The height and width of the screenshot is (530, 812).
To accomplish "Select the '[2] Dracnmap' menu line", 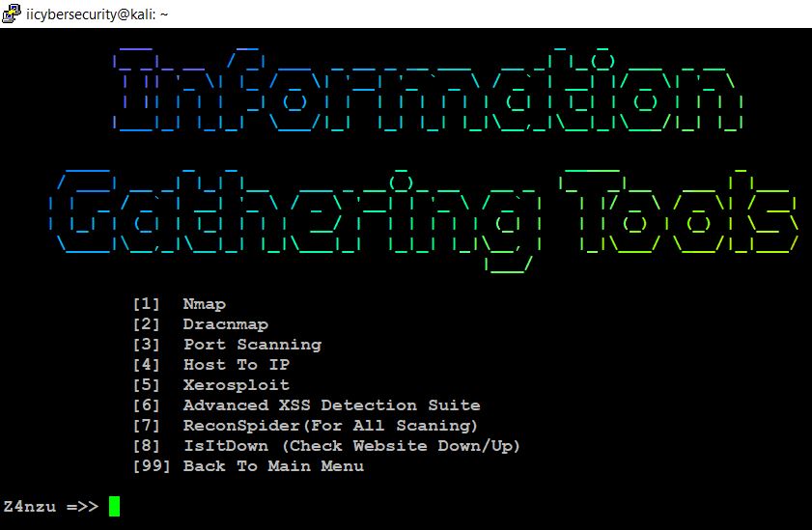I will point(201,324).
